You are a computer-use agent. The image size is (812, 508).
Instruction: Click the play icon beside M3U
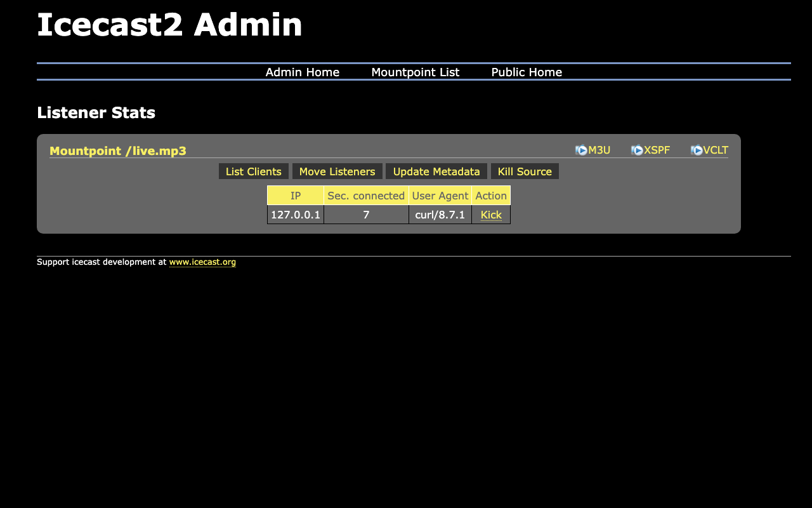point(581,150)
